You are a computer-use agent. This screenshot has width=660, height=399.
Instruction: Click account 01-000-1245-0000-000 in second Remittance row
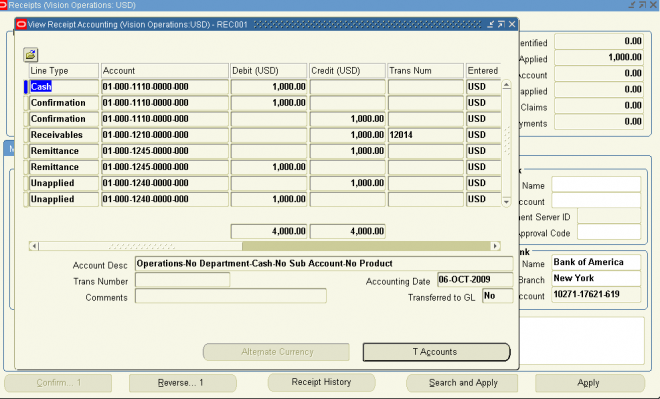pos(165,167)
